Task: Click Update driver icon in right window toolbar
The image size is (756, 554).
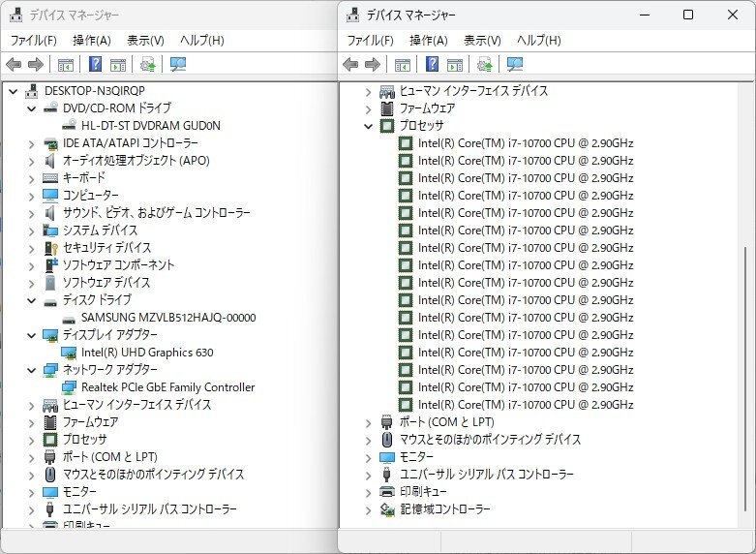Action: 485,64
